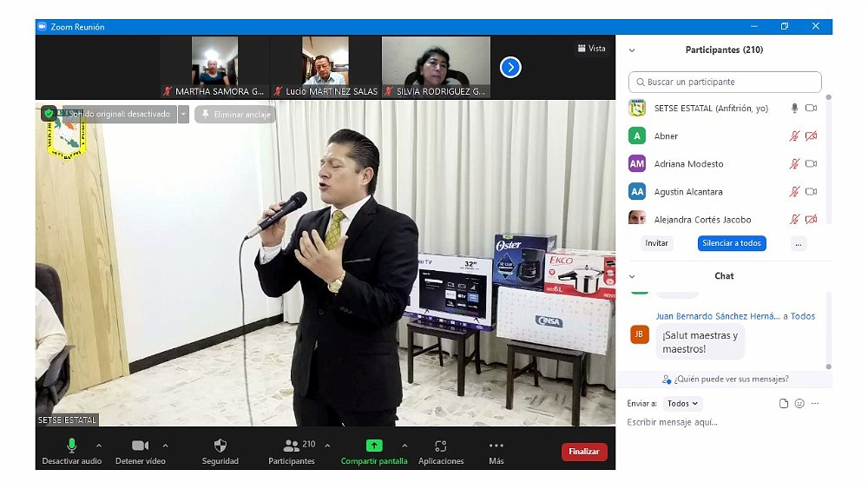Toggle Detener video camera
The height and width of the screenshot is (489, 868).
click(140, 446)
